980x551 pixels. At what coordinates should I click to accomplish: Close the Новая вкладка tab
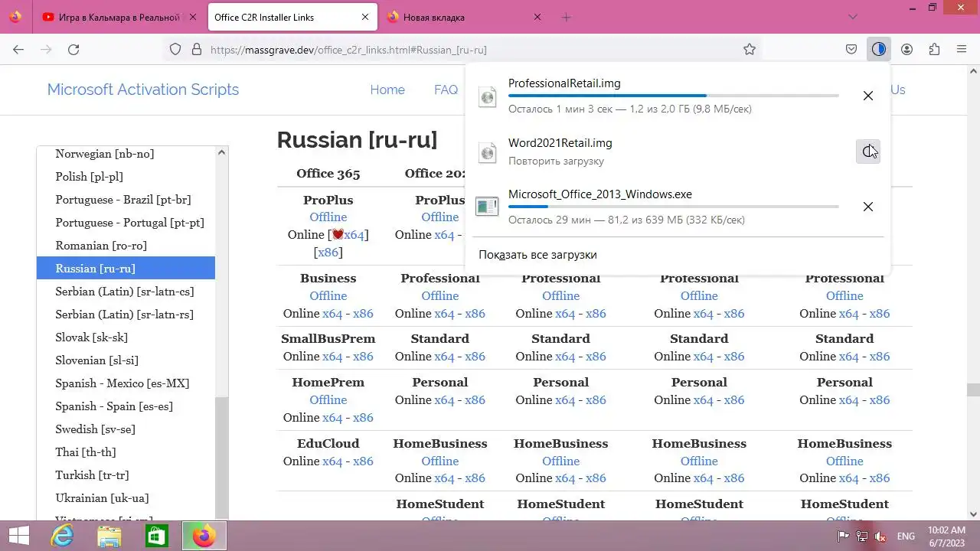537,17
